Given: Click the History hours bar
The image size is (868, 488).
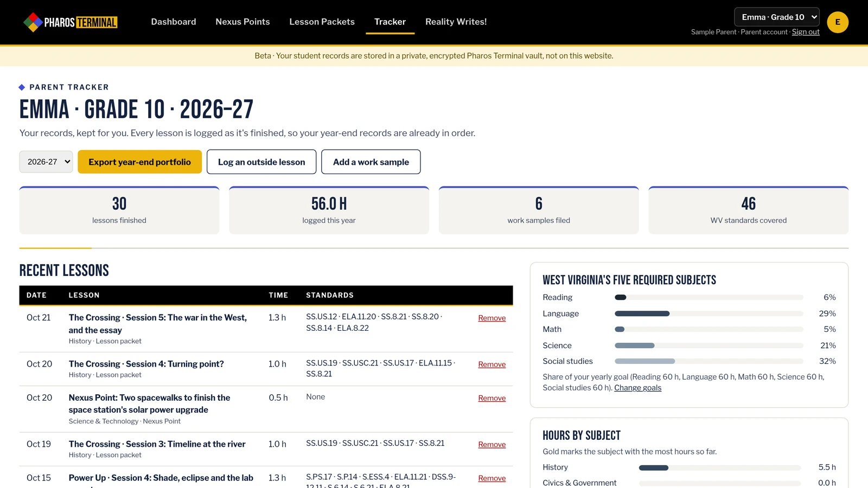Looking at the screenshot, I should [x=720, y=467].
